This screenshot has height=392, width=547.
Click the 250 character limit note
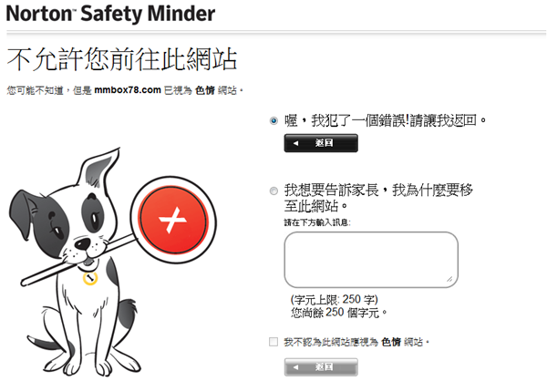click(x=335, y=300)
